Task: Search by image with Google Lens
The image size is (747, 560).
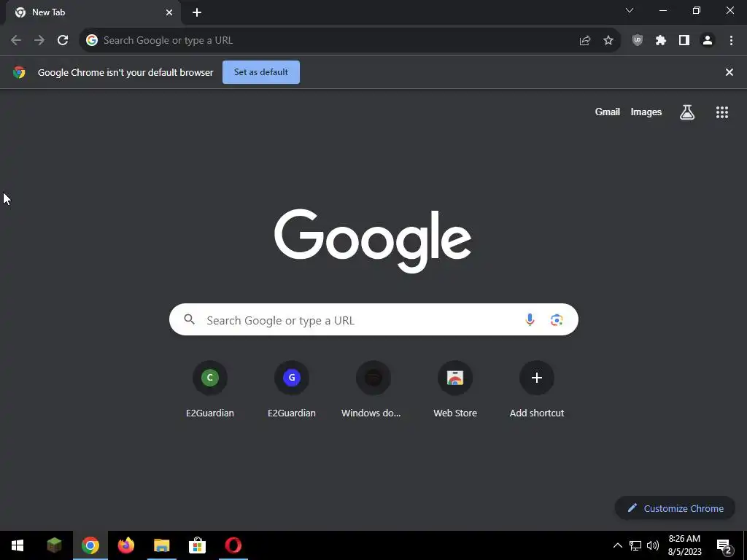Action: [557, 320]
